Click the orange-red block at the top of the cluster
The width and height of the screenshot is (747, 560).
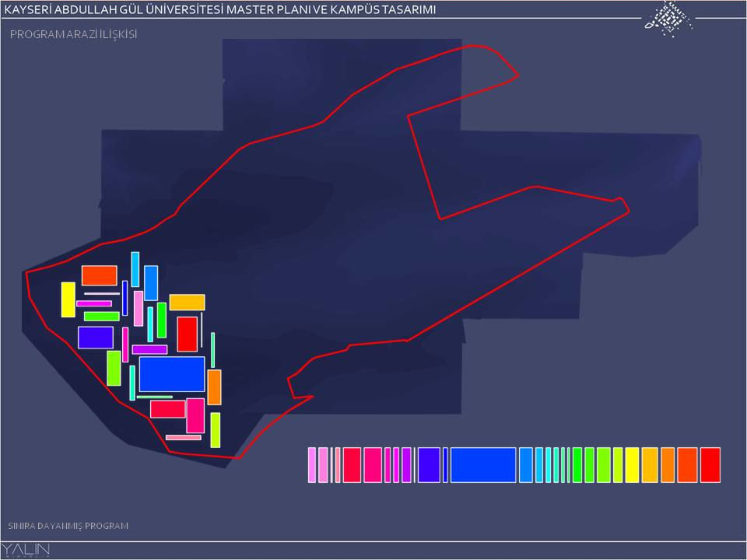pos(99,275)
